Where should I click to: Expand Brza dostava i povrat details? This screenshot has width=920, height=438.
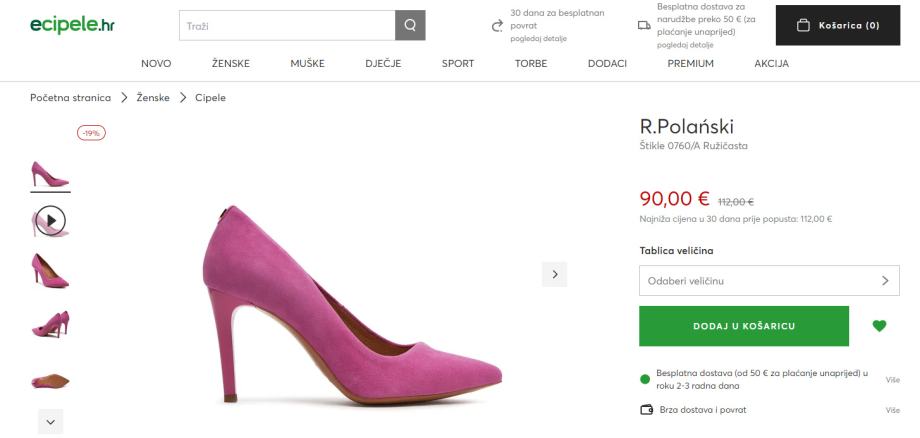893,410
